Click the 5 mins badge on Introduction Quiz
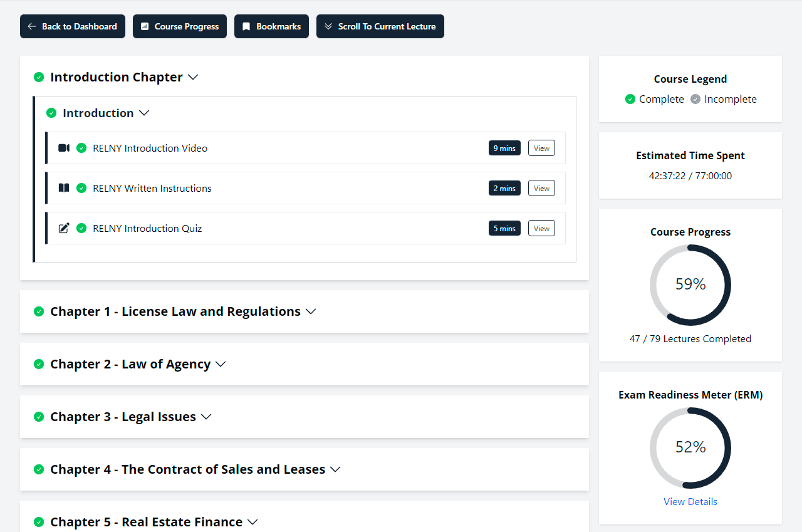This screenshot has height=532, width=802. tap(504, 228)
